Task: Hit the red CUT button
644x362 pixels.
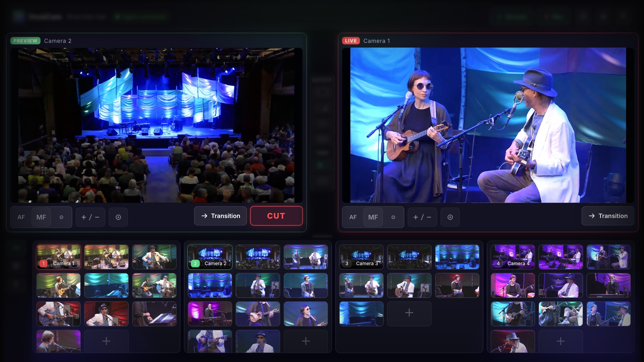Action: tap(276, 216)
